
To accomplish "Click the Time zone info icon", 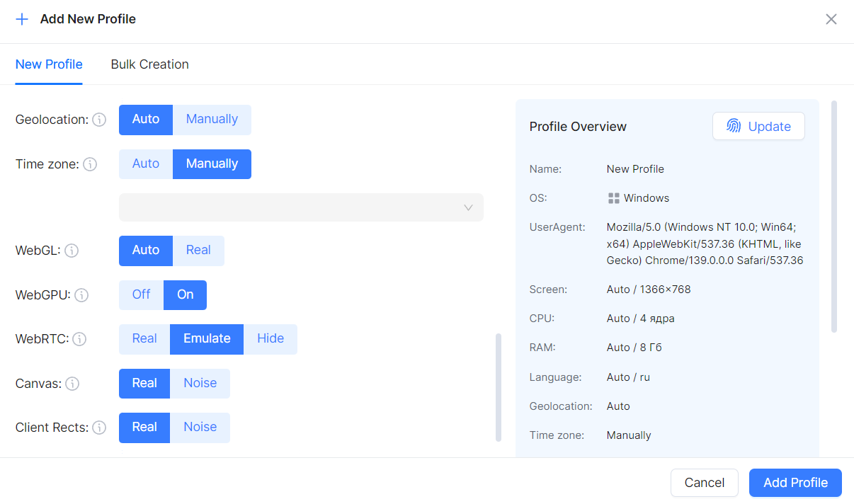I will click(x=90, y=164).
